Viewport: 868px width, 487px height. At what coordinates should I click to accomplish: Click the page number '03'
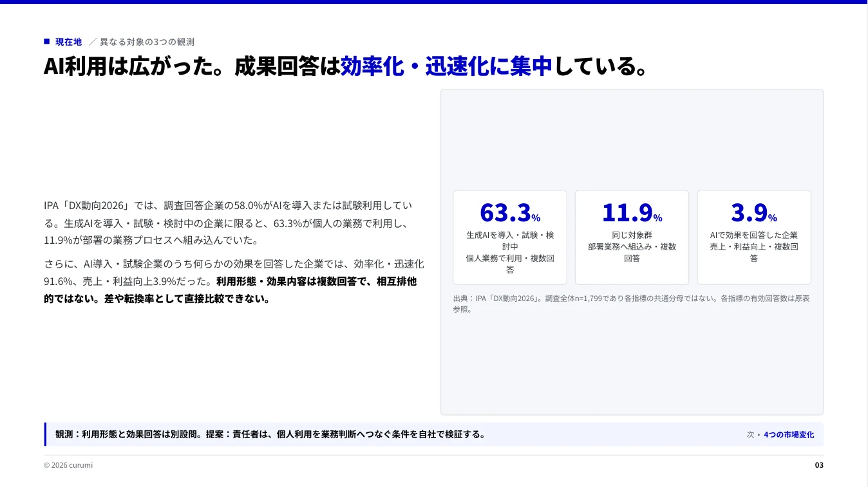[x=819, y=465]
